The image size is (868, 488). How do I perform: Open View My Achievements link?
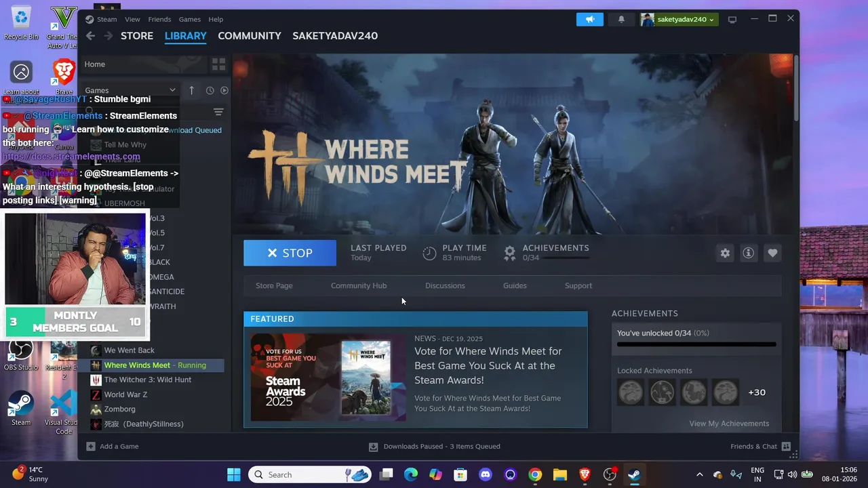pos(729,424)
